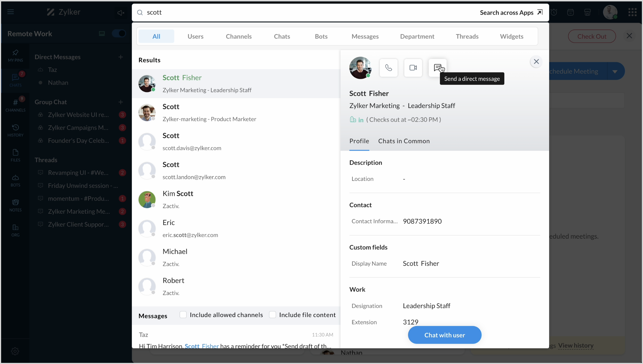Toggle the Remote Work switch
The height and width of the screenshot is (364, 643).
[119, 34]
